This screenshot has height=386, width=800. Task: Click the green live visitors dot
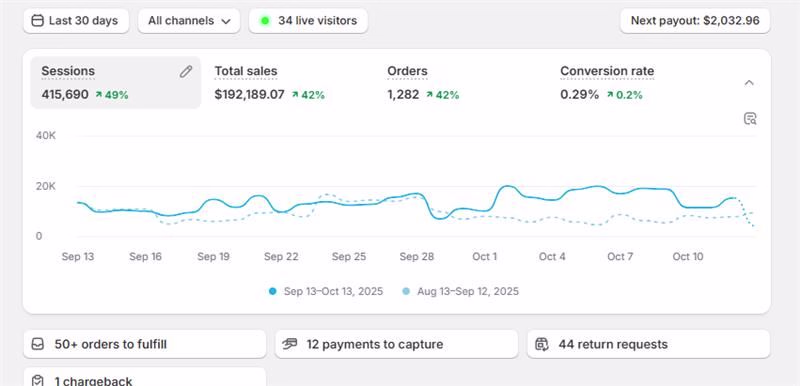(265, 21)
